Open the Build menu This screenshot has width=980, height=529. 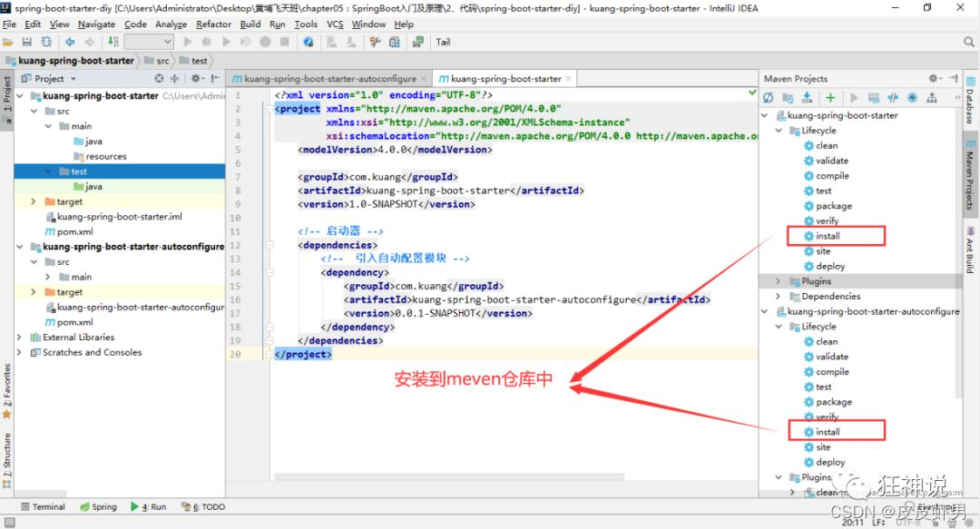tap(250, 24)
